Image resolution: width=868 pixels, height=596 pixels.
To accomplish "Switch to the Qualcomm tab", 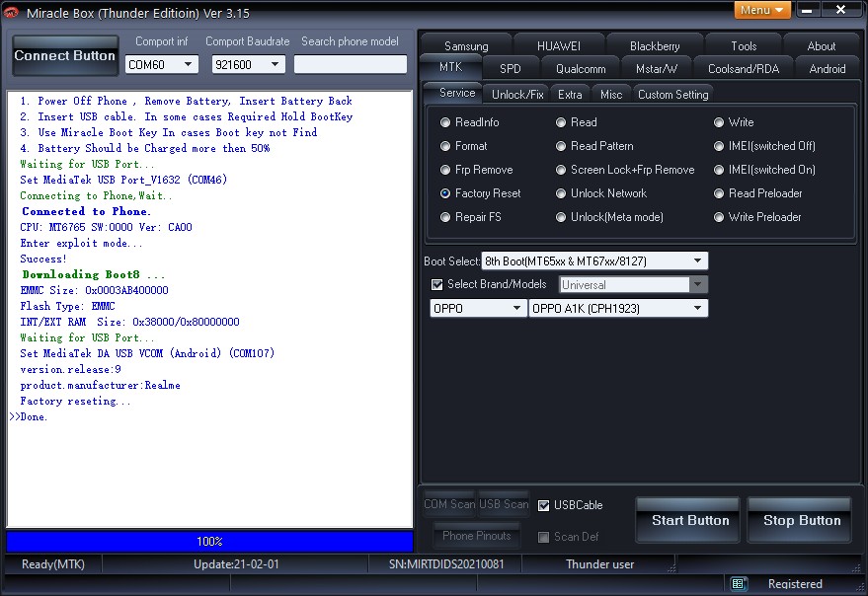I will tap(580, 69).
